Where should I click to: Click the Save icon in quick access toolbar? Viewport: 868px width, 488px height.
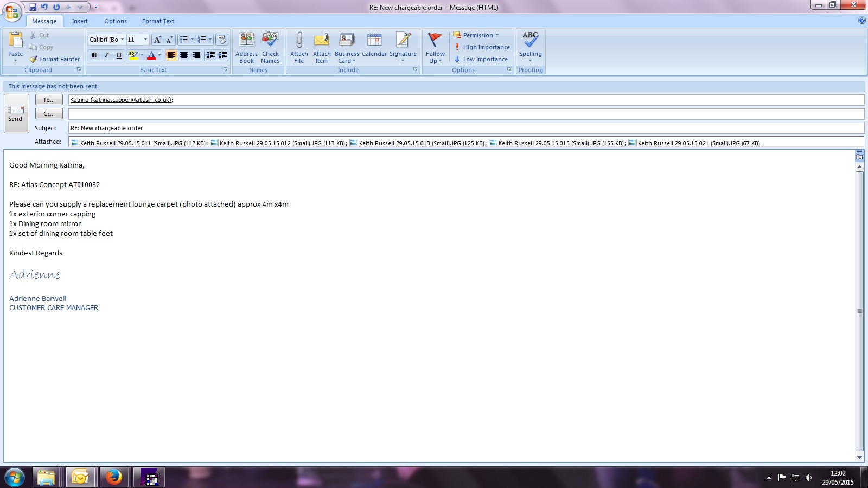pyautogui.click(x=33, y=7)
